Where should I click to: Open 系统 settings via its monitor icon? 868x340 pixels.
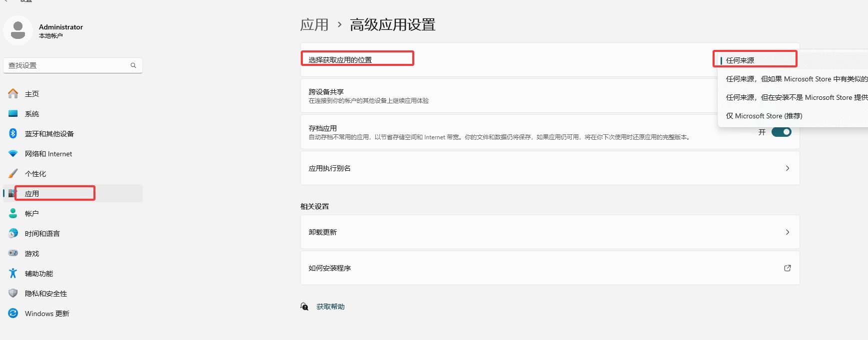(x=13, y=114)
